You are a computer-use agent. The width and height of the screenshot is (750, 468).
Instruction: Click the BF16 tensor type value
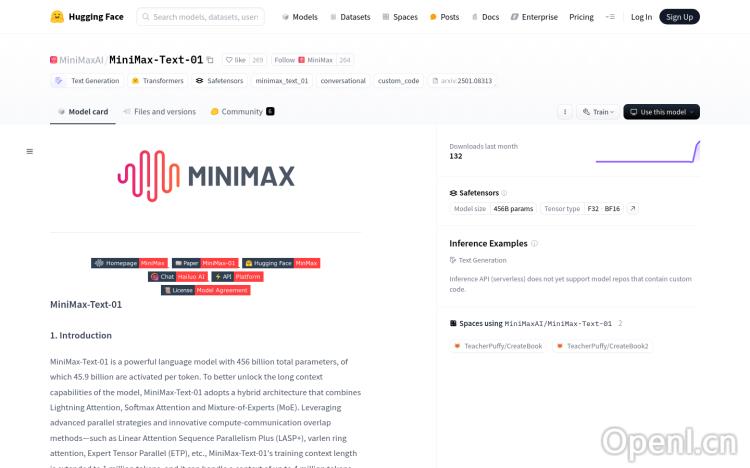click(x=612, y=209)
